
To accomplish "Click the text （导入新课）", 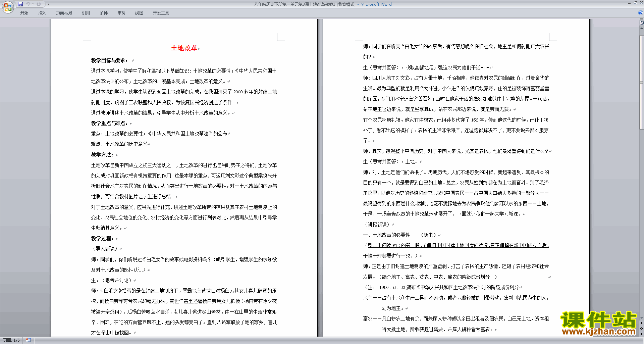I will [105, 249].
